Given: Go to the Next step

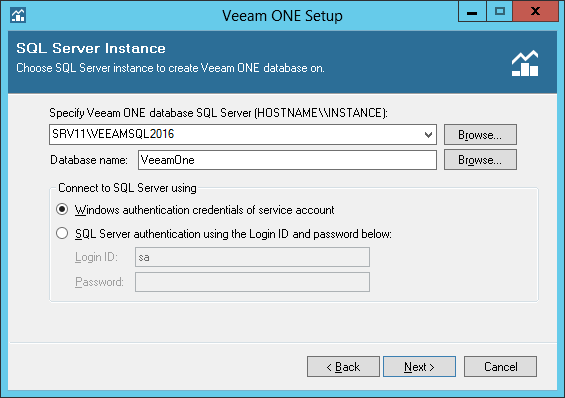Looking at the screenshot, I should point(419,367).
